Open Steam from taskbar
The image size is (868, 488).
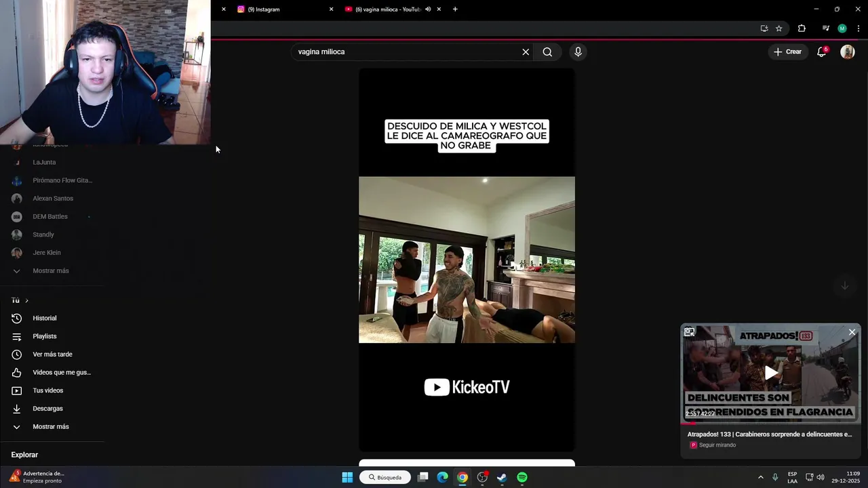pos(502,477)
